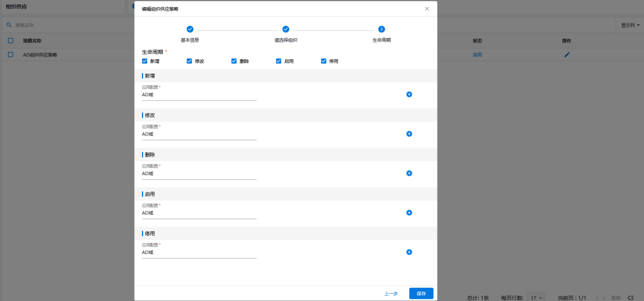The image size is (644, 301).
Task: Open rows-per-page dropdown showing 17
Action: [x=537, y=297]
